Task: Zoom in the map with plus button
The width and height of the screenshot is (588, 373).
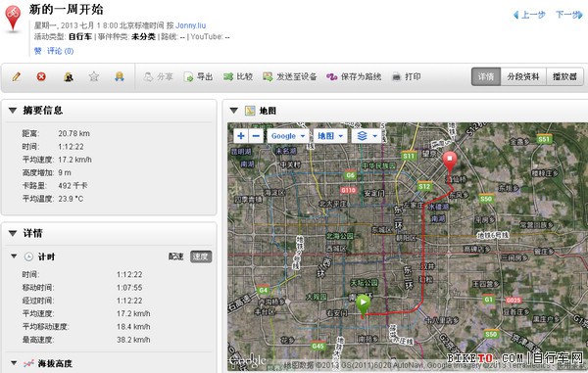Action: (241, 136)
